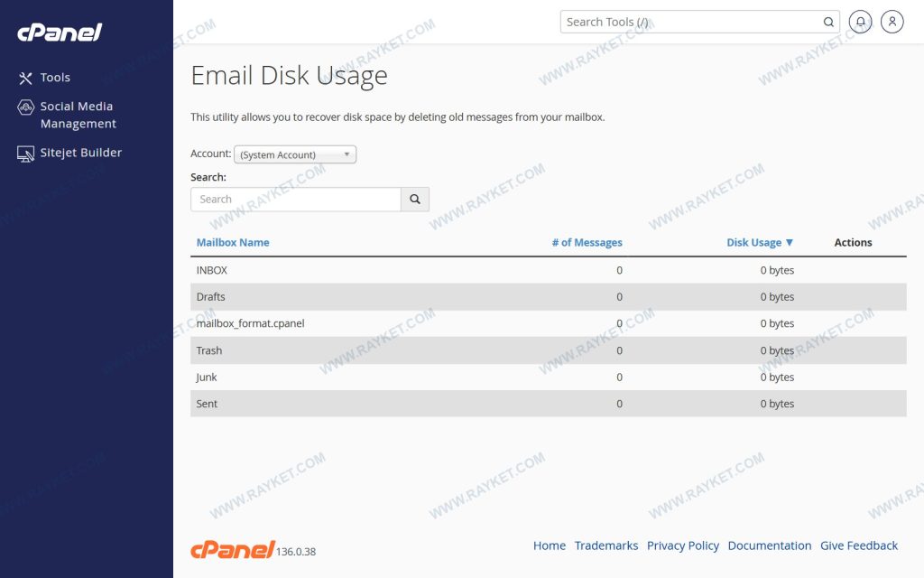Click the Disk Usage sort arrow
This screenshot has width=924, height=578.
790,242
